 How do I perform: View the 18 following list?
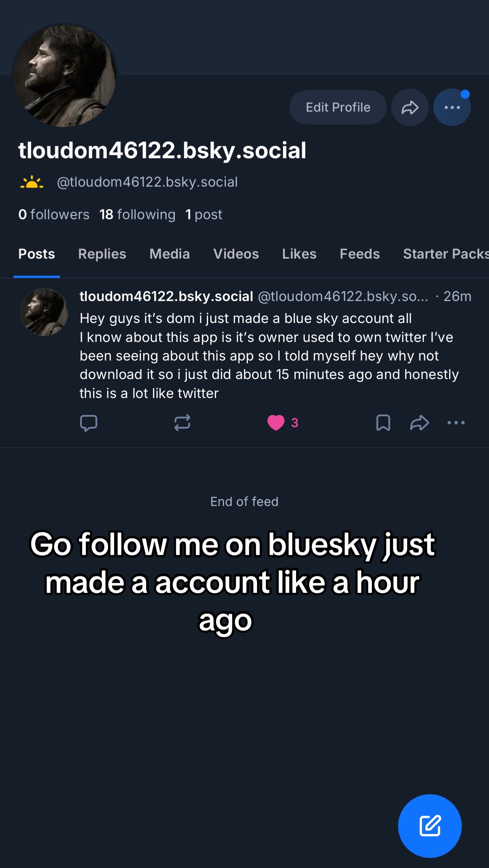pyautogui.click(x=137, y=214)
